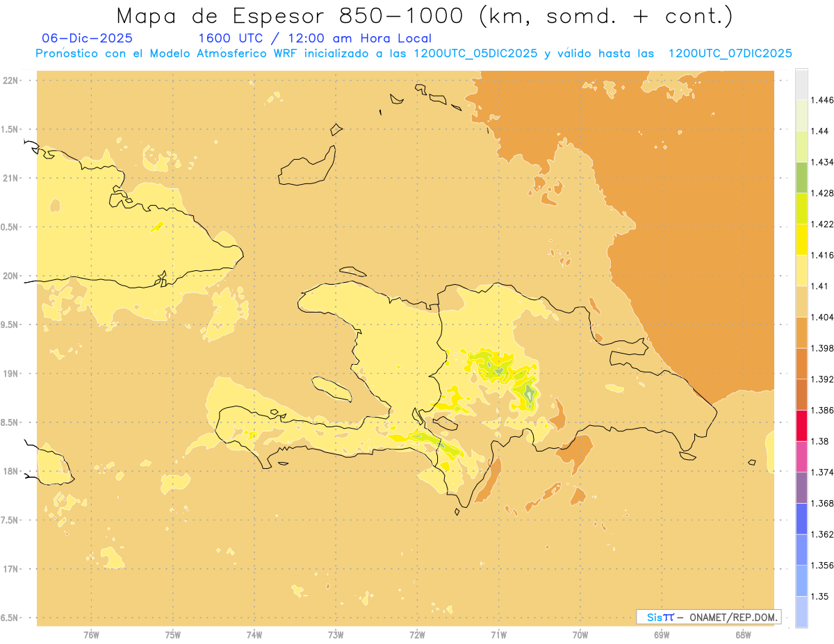Click the light gray legend swatch above 1.446
Screen dimensions: 834x644
point(801,84)
